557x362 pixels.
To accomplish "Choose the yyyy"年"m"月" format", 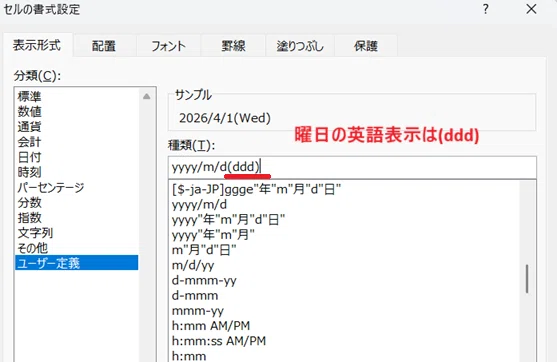I will [344, 235].
